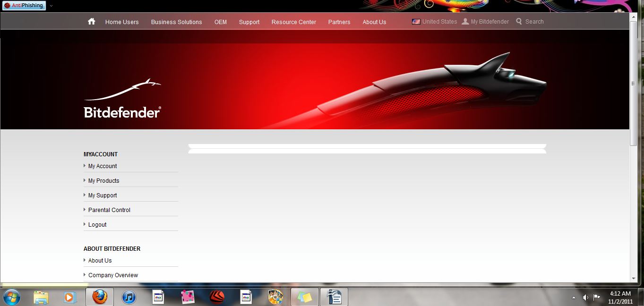
Task: Open My Support in sidebar
Action: pos(103,195)
